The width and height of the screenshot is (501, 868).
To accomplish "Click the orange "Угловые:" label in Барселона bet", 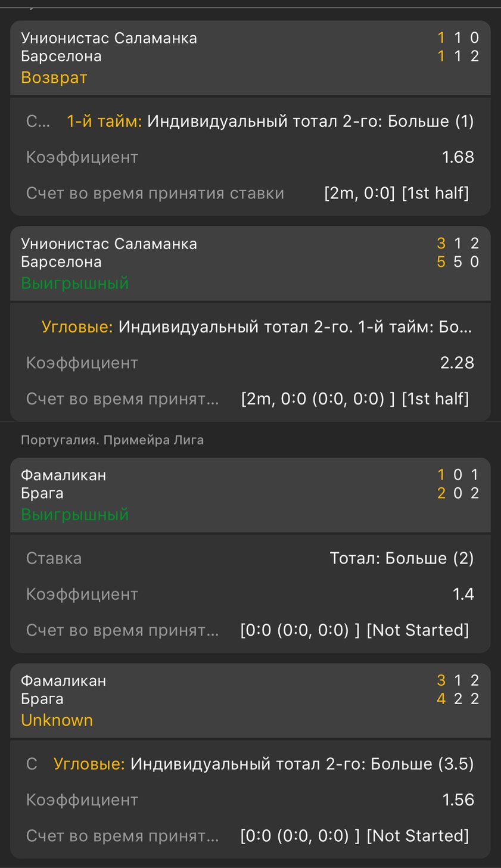I will click(x=77, y=327).
